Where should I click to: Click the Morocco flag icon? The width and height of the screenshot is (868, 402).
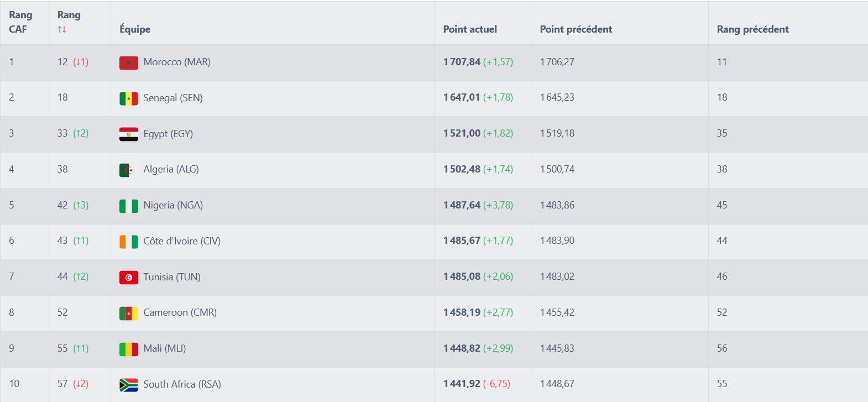coord(128,62)
